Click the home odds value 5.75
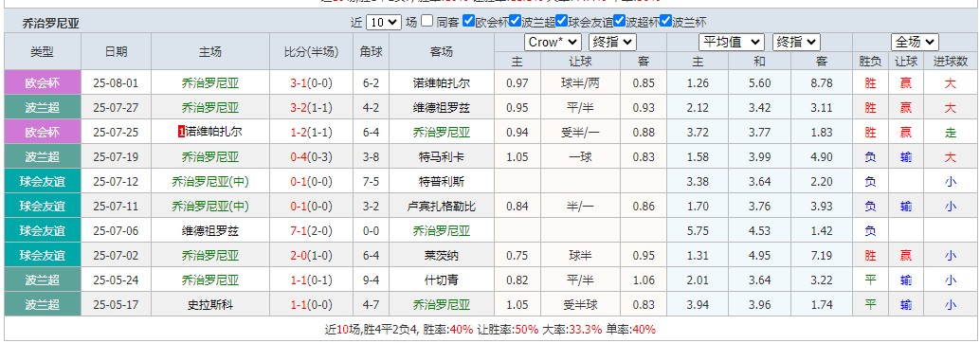Viewport: 980px width, 343px height. (698, 230)
